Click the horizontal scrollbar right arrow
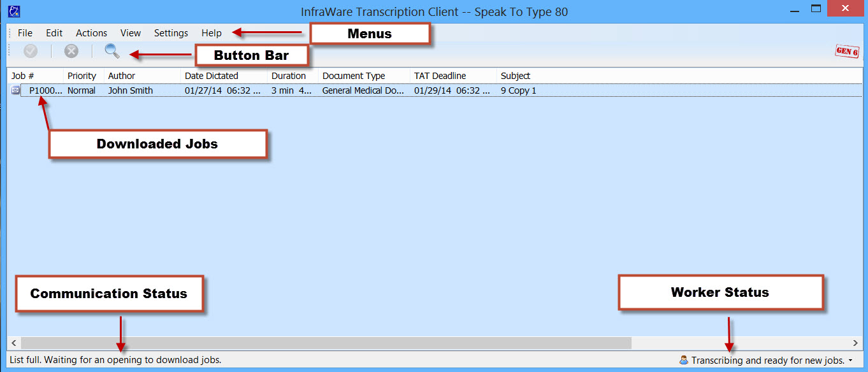 (855, 343)
